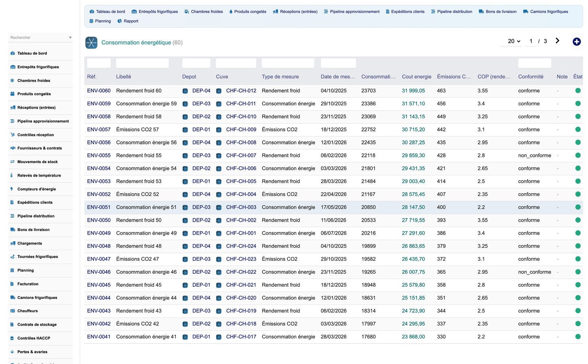The width and height of the screenshot is (588, 364).
Task: Add a new record with plus icon
Action: [577, 41]
